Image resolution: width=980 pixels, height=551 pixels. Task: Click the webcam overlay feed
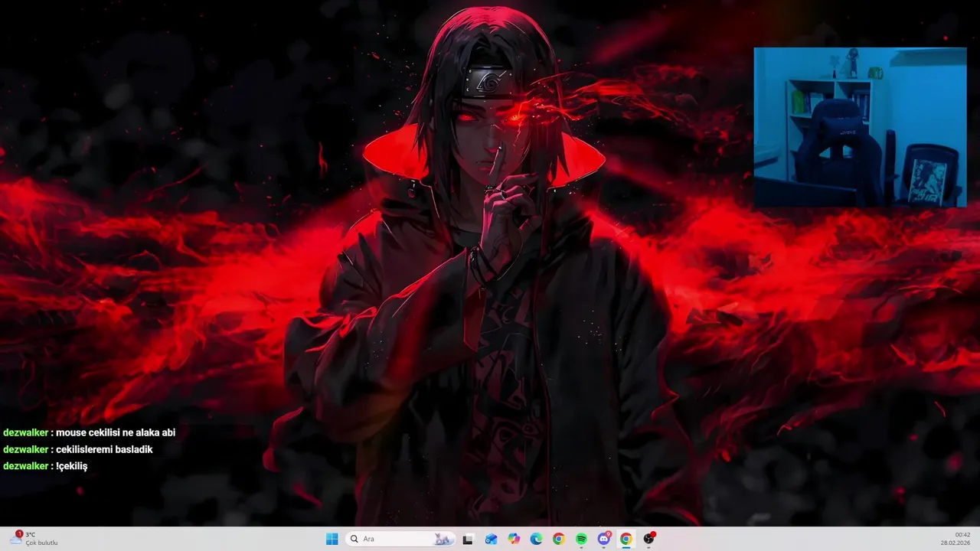point(860,127)
